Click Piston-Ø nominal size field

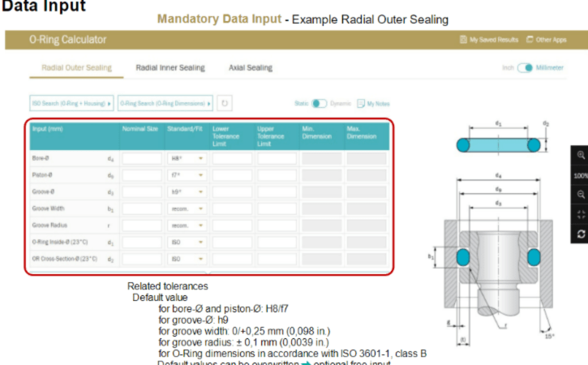[142, 175]
